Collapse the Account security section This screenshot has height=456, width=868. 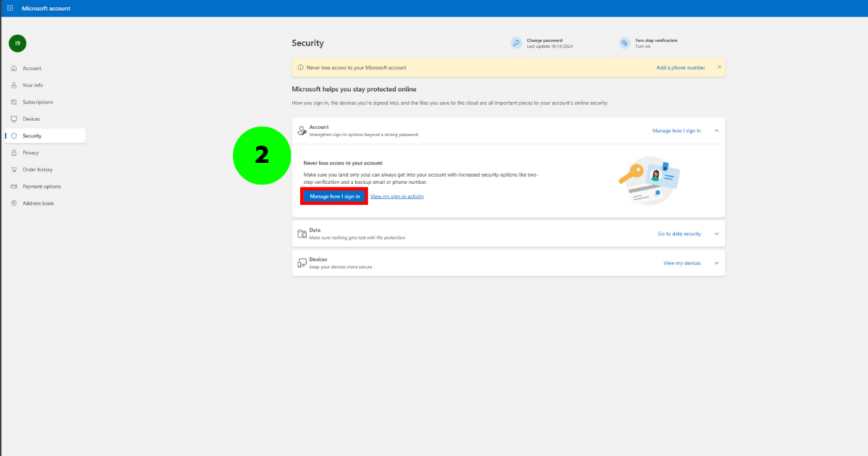pos(716,131)
